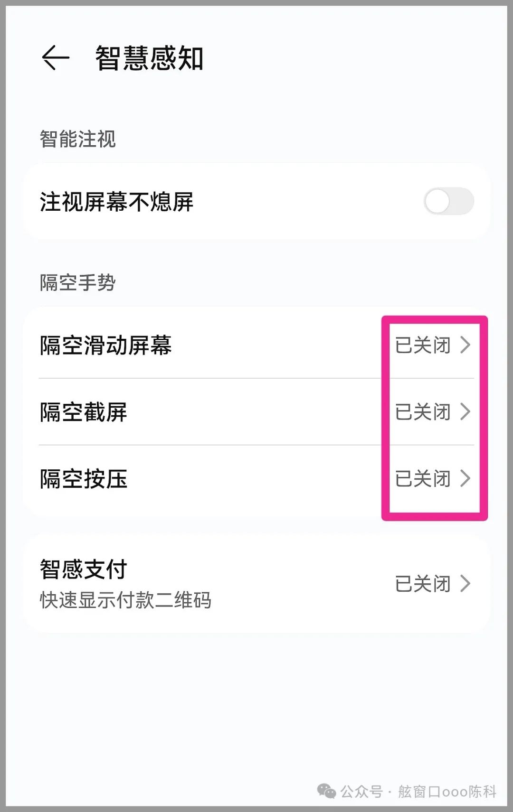Open 隔空截屏 setting
The image size is (513, 812).
pyautogui.click(x=84, y=412)
